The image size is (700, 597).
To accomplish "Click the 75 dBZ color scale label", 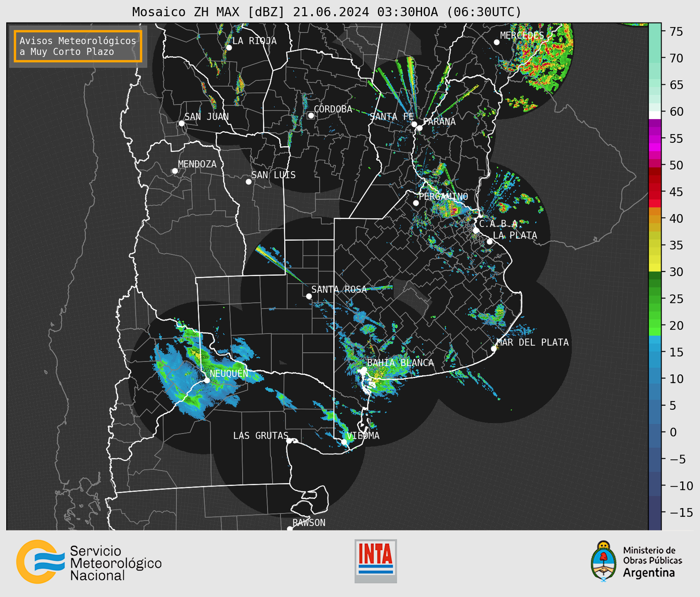I will click(x=676, y=32).
